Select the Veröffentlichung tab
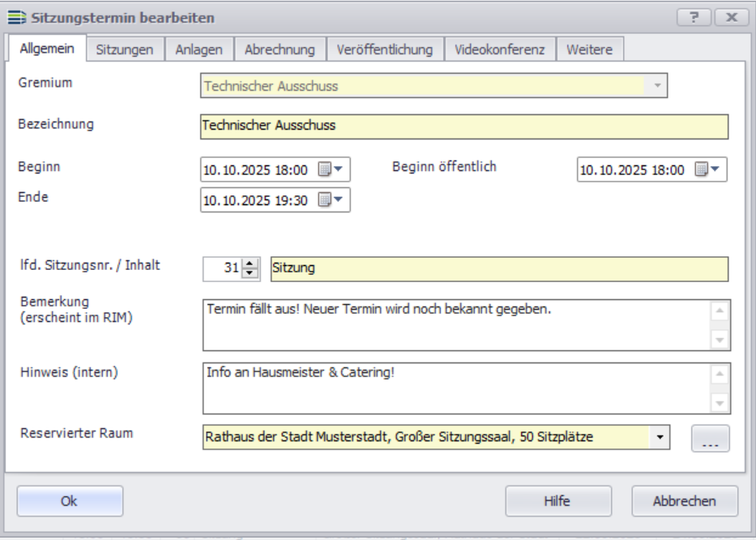 coord(385,49)
